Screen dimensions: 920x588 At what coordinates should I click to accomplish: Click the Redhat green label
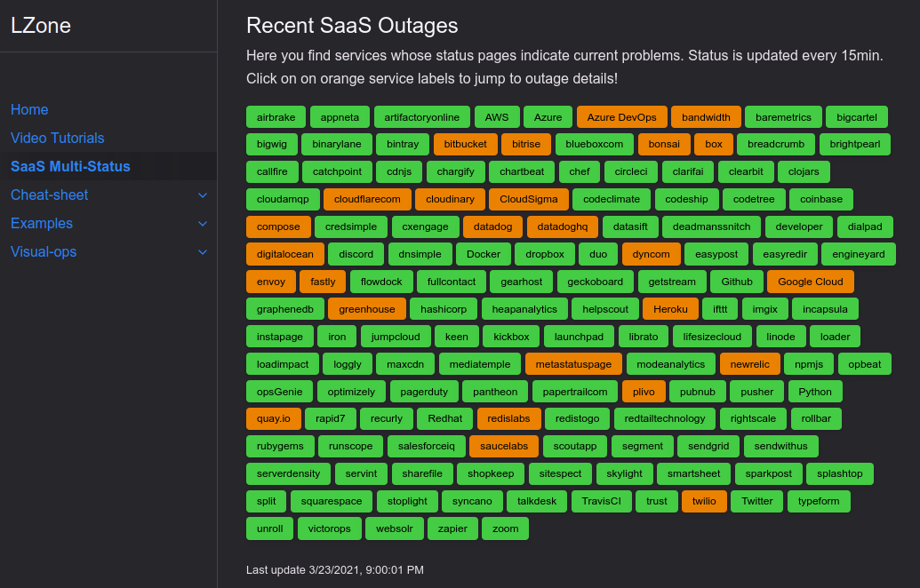[444, 418]
